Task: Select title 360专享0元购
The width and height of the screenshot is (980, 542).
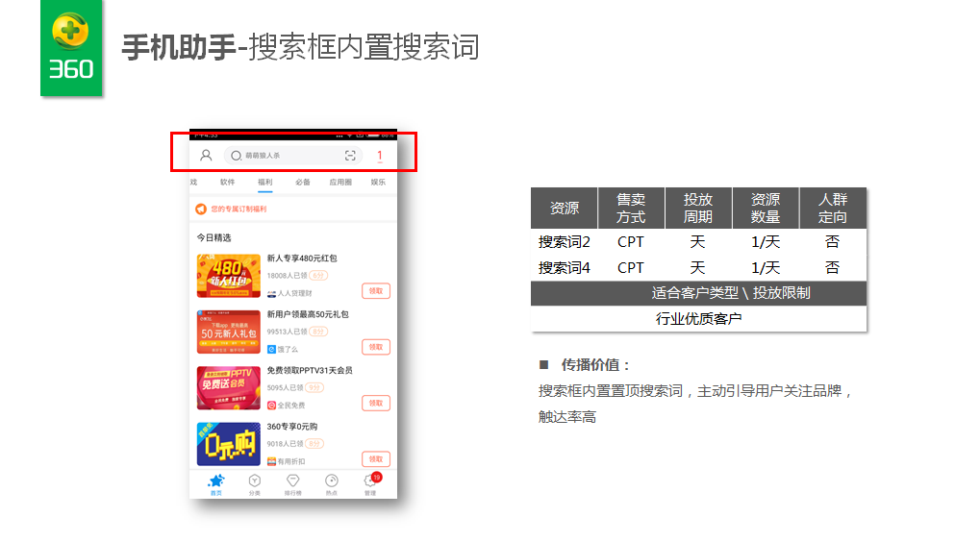Action: (x=291, y=427)
